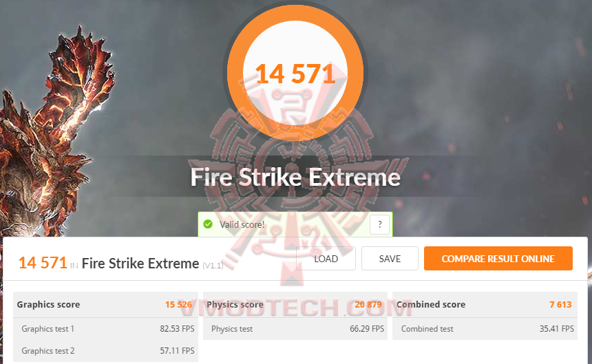Click the 7 613 combined score value
This screenshot has width=592, height=364.
point(560,304)
